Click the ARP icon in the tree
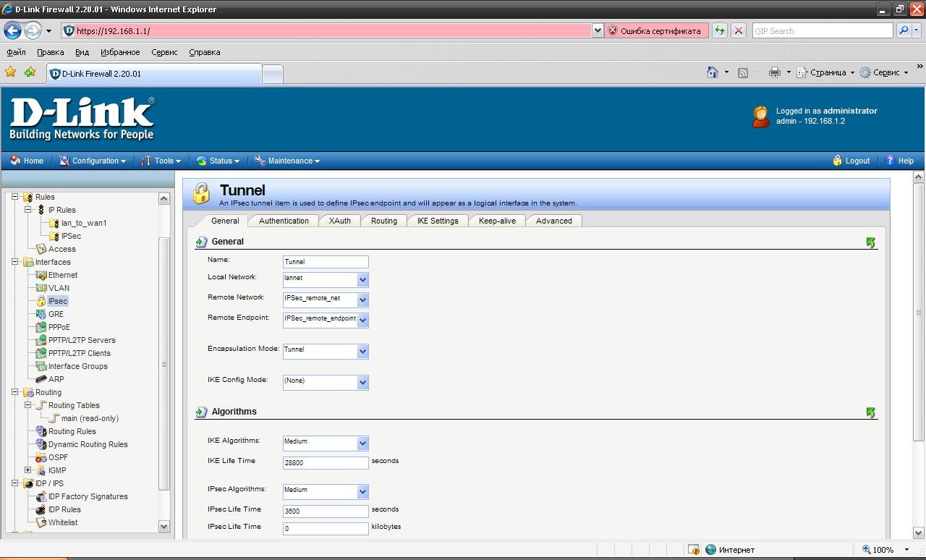 [x=41, y=379]
